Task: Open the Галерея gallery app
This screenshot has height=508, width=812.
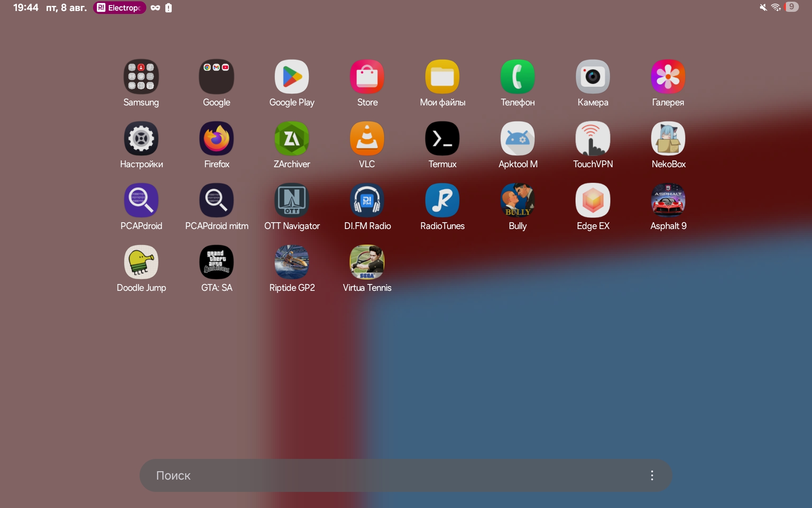Action: (668, 77)
